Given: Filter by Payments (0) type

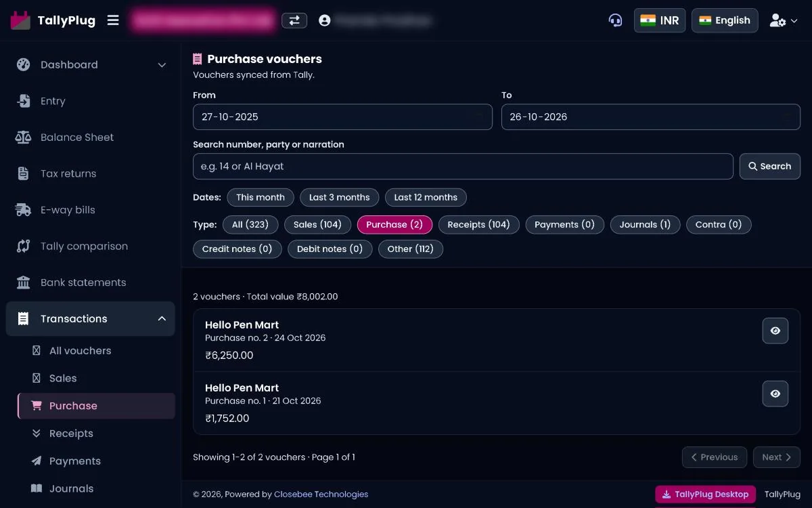Looking at the screenshot, I should [x=564, y=224].
